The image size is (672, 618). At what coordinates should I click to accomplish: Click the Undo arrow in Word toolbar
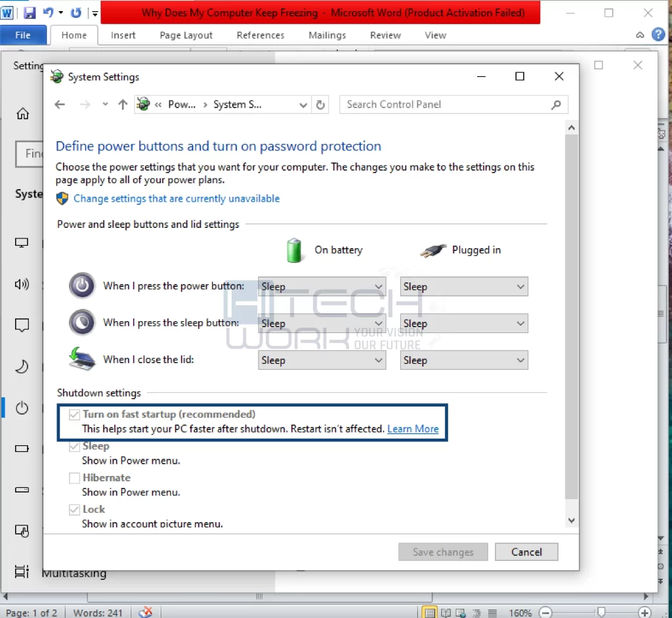48,13
